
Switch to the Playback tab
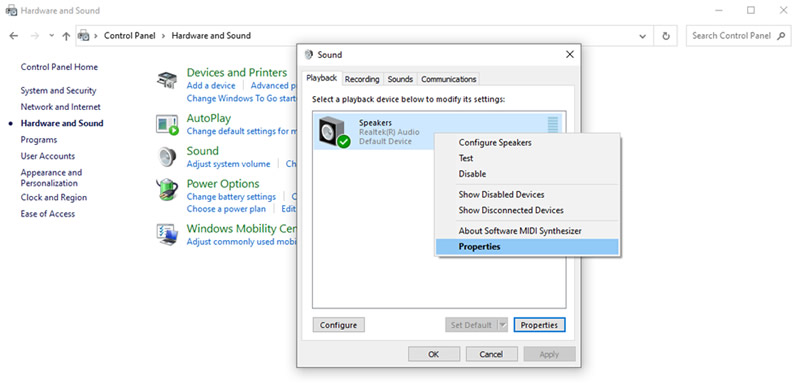pos(321,78)
